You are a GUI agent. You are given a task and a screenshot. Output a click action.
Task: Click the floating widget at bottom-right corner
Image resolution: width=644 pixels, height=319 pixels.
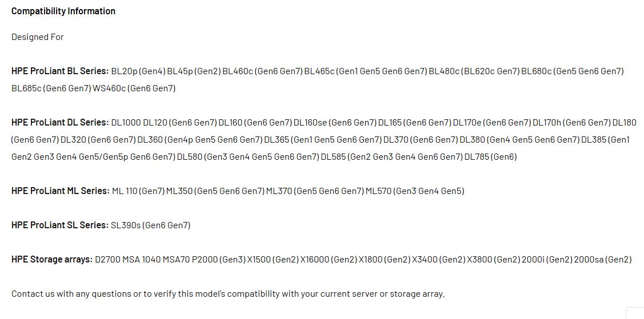click(636, 313)
